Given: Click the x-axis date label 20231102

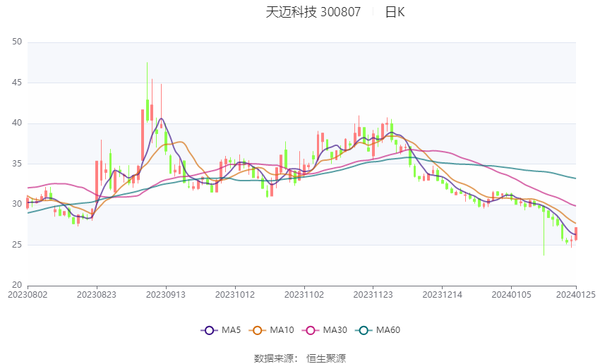Looking at the screenshot, I should [x=304, y=295].
